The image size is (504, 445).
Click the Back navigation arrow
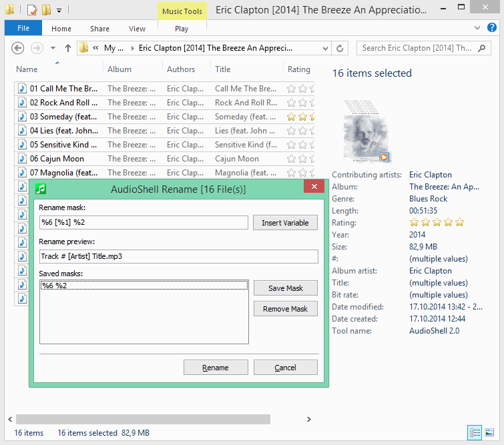coord(17,48)
